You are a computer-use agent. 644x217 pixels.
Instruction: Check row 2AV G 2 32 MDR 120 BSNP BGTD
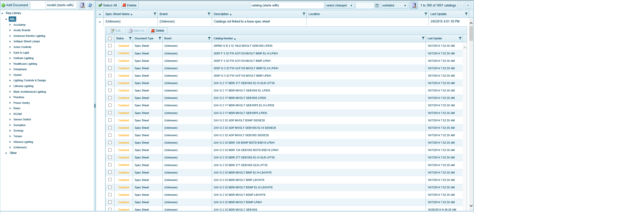110,143
